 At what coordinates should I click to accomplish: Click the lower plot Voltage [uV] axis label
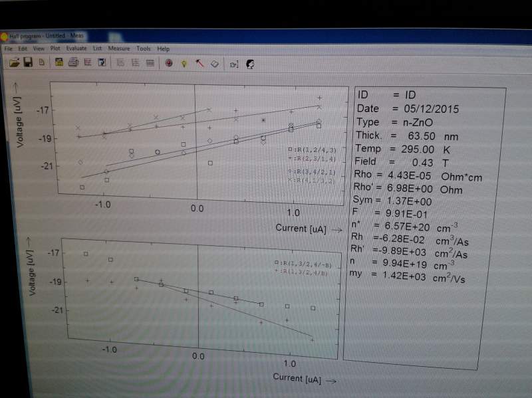click(31, 272)
